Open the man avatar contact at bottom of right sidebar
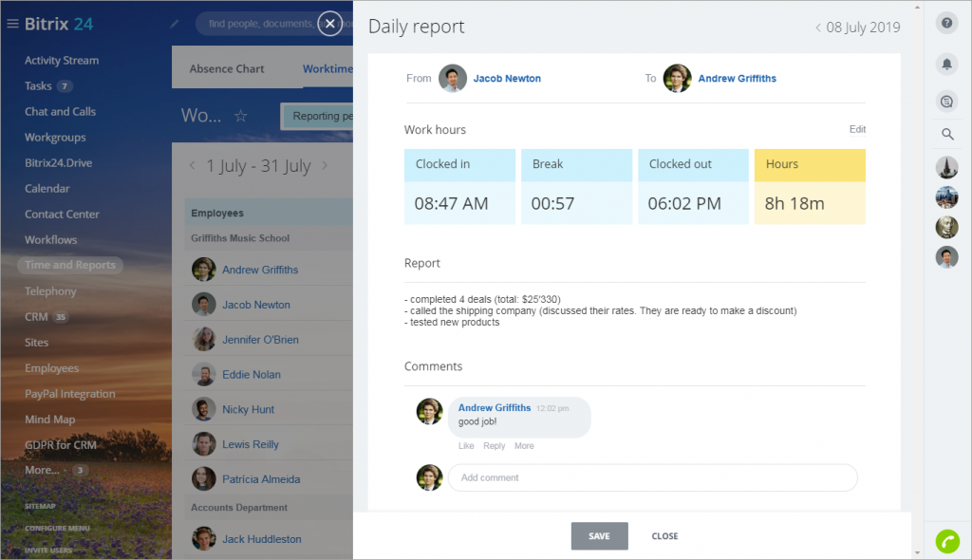This screenshot has width=972, height=560. pos(946,256)
